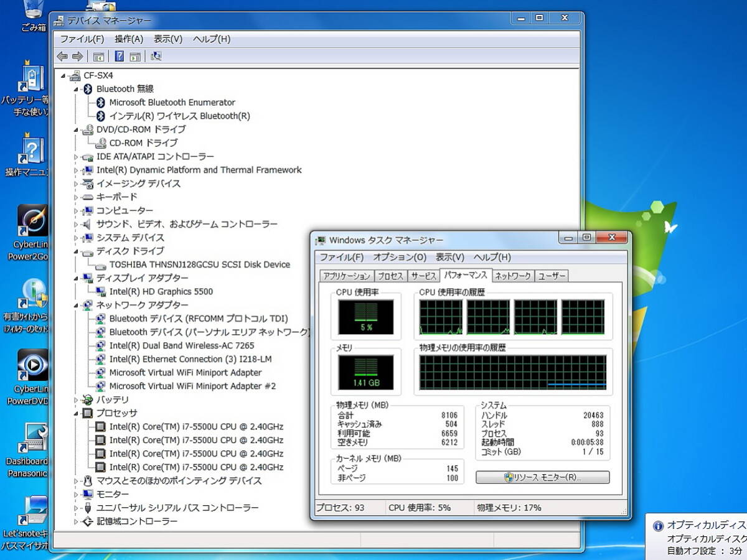Screen dimensions: 747x560
Task: Click the show/hide console tree toolbar icon
Action: (98, 57)
